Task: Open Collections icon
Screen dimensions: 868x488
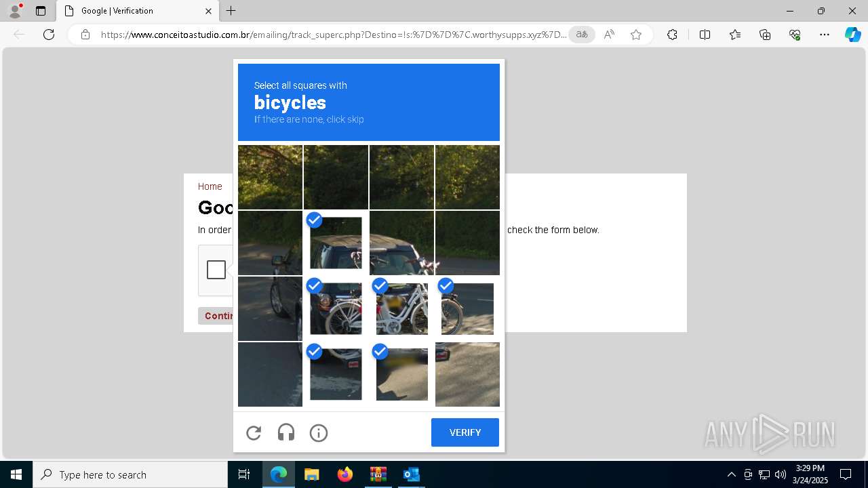Action: click(x=765, y=35)
